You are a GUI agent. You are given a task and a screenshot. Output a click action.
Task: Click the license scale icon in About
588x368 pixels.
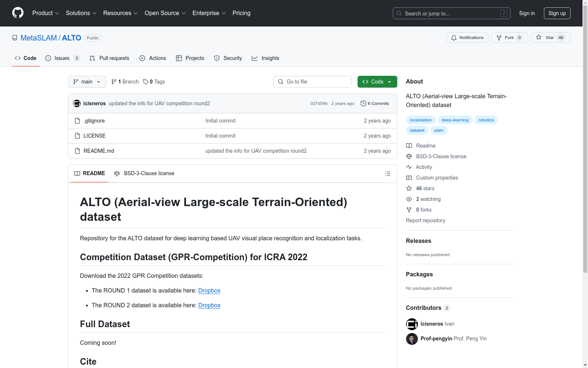[x=409, y=156]
